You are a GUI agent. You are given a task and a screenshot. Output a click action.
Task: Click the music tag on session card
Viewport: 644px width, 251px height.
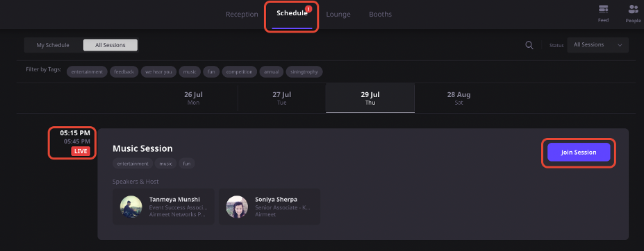click(166, 163)
